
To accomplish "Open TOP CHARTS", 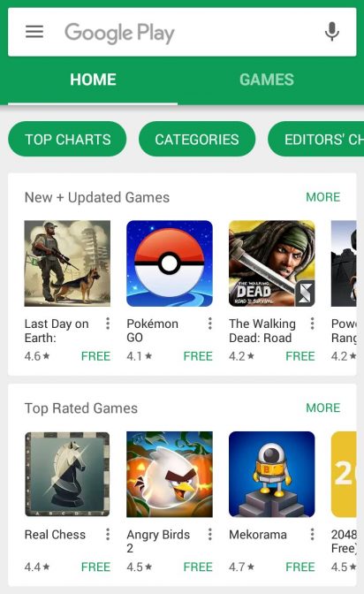I will coord(67,139).
